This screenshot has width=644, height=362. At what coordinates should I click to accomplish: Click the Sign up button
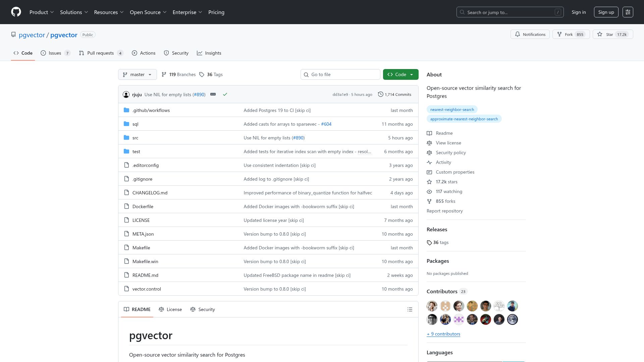click(606, 12)
